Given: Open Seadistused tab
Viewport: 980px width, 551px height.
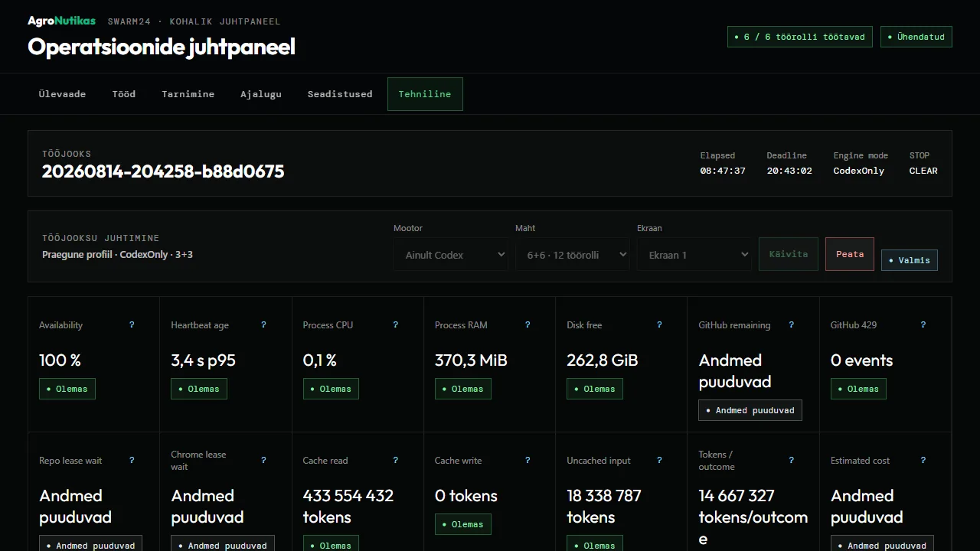Looking at the screenshot, I should [340, 94].
